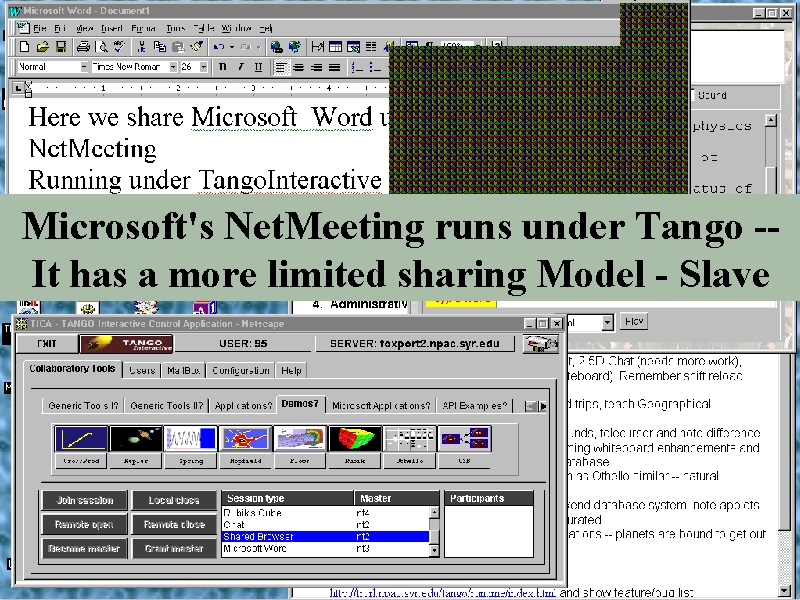Switch to the Configuration tab in TANGO
This screenshot has height=600, width=800.
[240, 370]
